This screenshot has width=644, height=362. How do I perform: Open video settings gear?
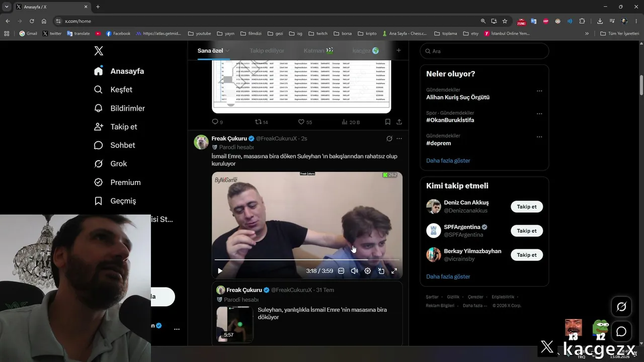pos(368,271)
